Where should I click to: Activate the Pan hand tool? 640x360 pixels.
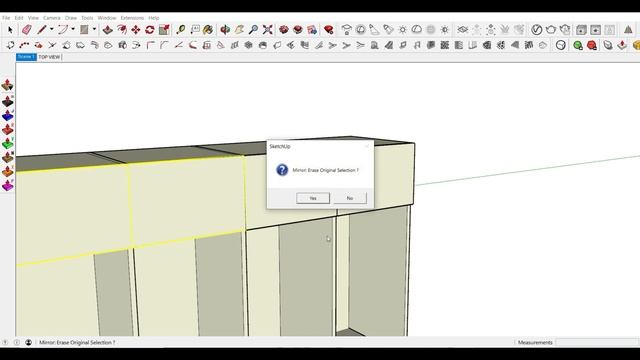pos(239,29)
